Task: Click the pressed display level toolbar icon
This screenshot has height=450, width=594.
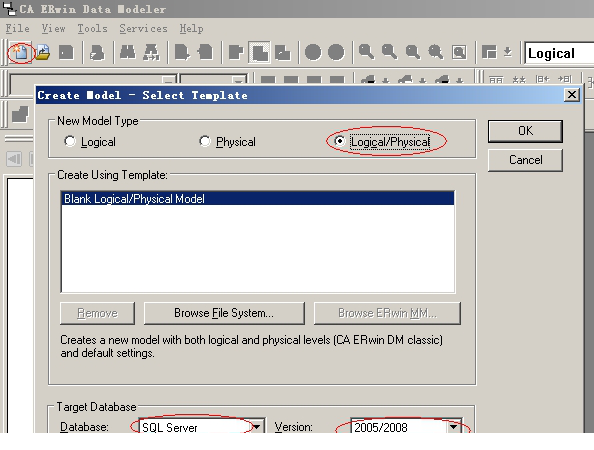Action: pyautogui.click(x=259, y=52)
